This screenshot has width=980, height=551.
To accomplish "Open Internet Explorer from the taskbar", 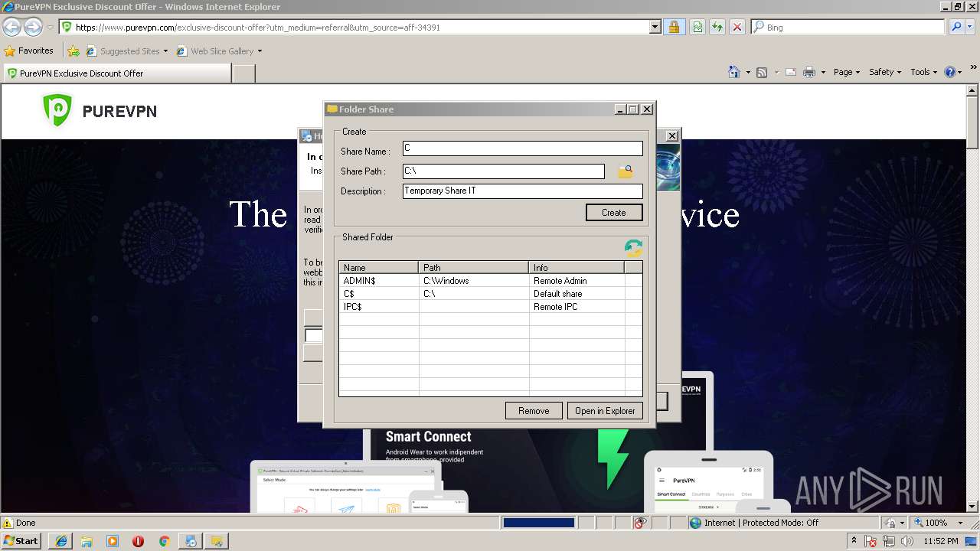I will click(x=60, y=541).
